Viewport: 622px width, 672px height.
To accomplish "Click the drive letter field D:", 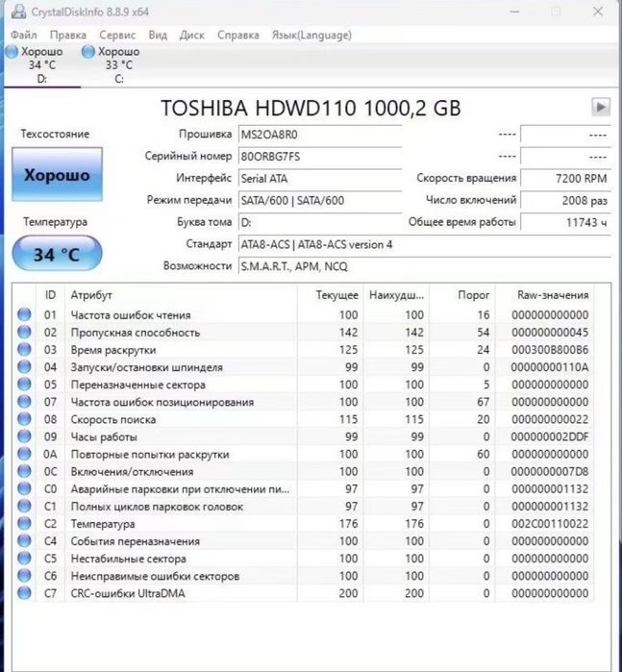I will [320, 222].
